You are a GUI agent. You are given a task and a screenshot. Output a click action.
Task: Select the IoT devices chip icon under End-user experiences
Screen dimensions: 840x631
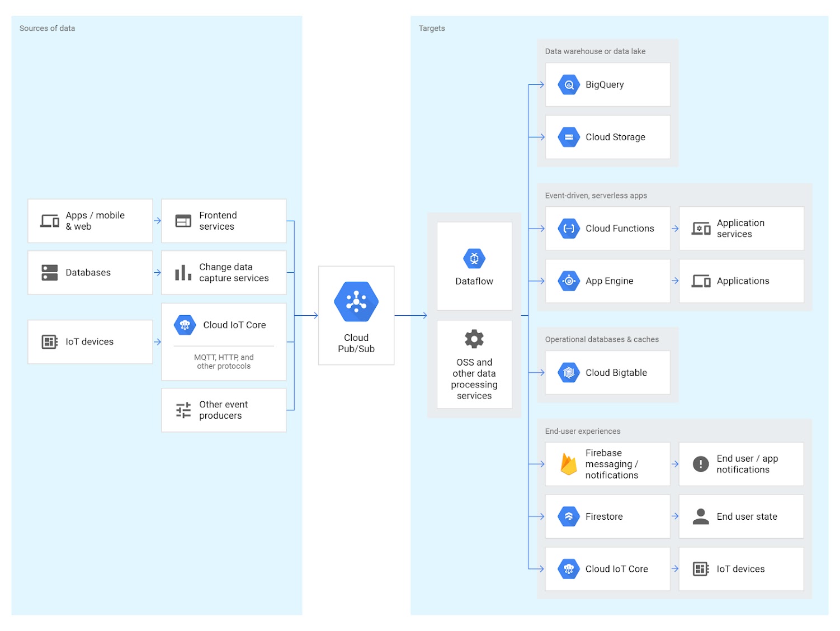(x=701, y=569)
